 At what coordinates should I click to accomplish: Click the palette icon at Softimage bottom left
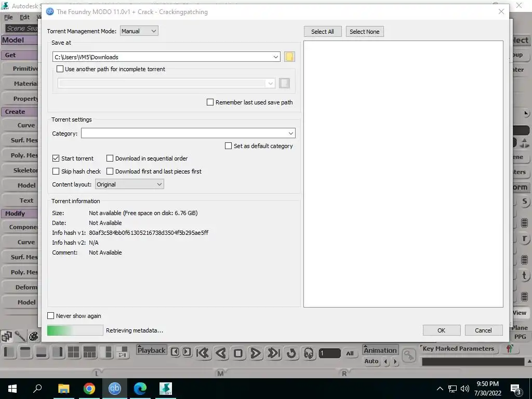(x=33, y=336)
